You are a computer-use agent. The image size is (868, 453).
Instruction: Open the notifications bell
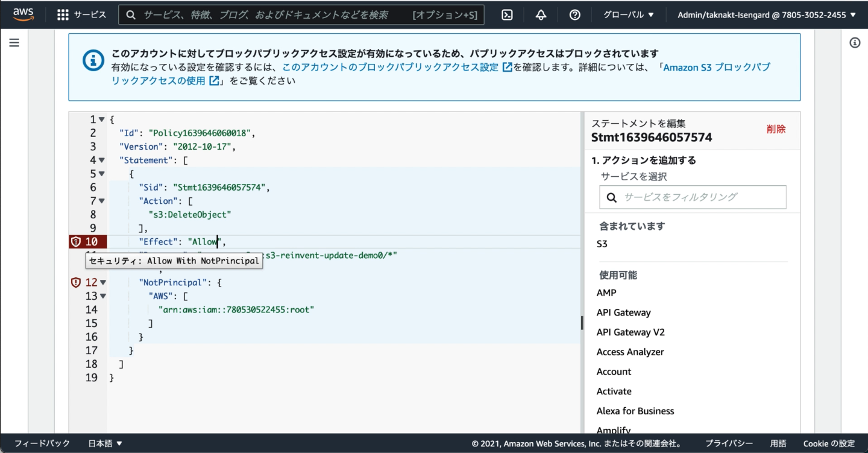click(x=541, y=15)
